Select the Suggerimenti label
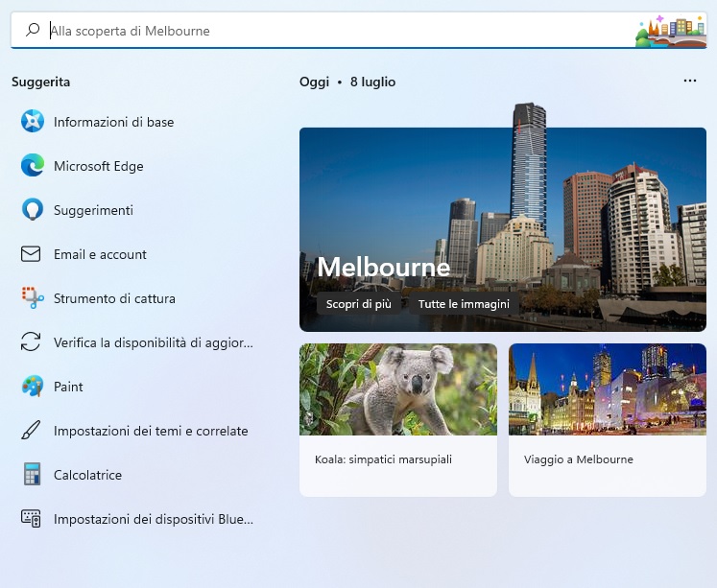Image resolution: width=717 pixels, height=588 pixels. [94, 211]
